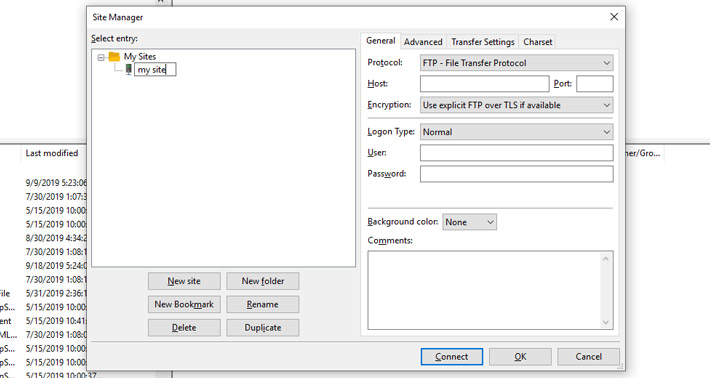Screen dimensions: 710x378
Task: Open the Protocol dropdown
Action: (x=517, y=63)
